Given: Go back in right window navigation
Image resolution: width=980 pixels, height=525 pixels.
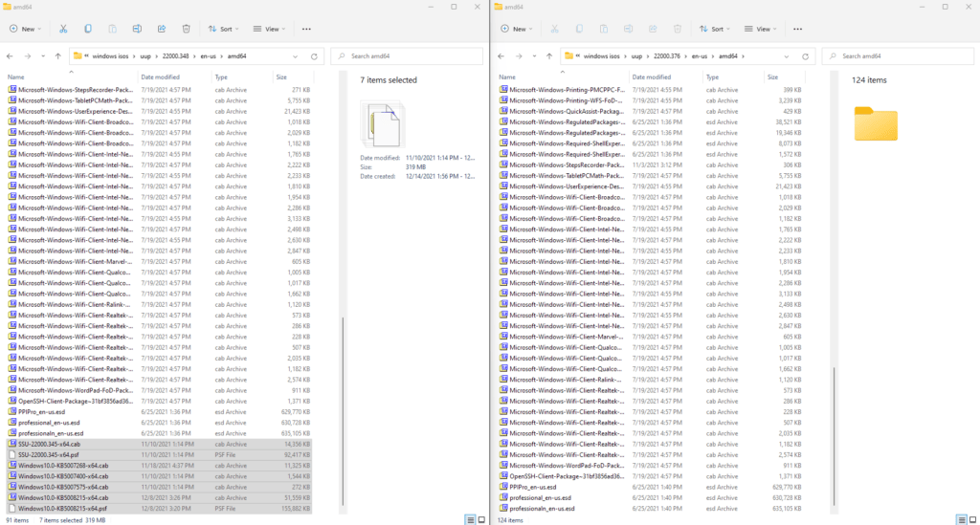Looking at the screenshot, I should pos(501,56).
